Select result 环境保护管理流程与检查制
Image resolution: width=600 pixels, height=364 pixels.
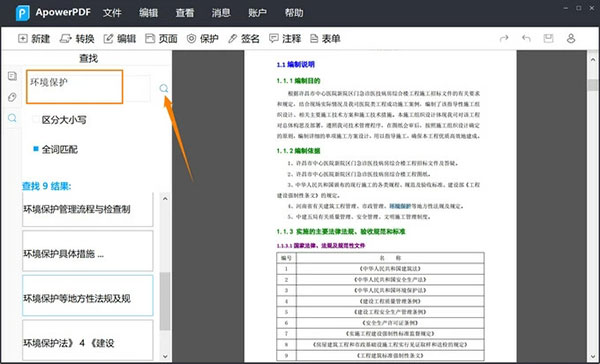point(88,209)
